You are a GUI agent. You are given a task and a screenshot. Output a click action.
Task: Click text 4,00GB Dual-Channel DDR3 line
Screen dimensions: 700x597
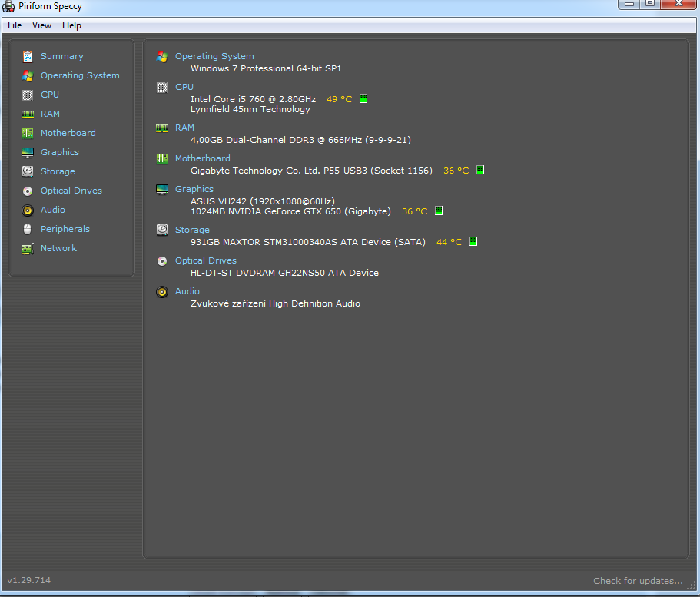point(301,140)
